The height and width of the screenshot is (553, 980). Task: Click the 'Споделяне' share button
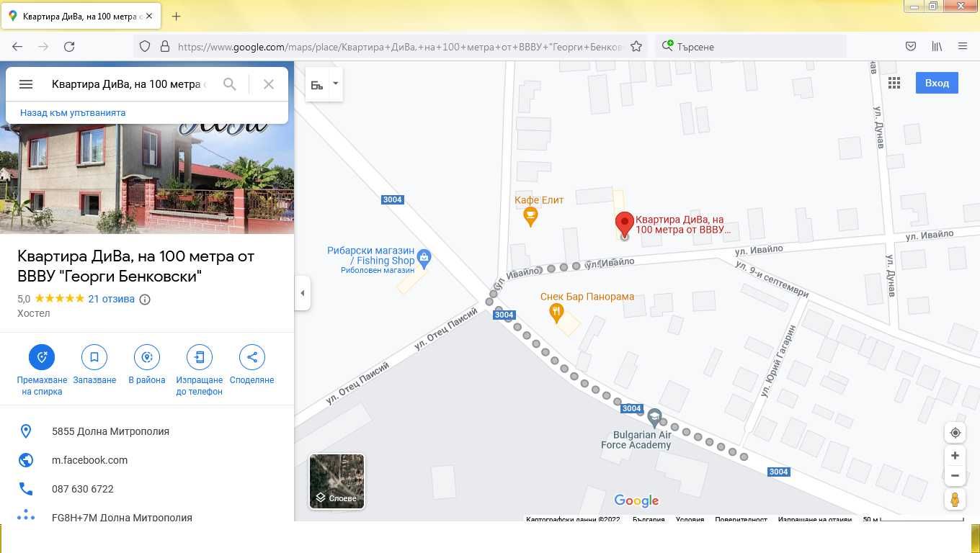(x=252, y=365)
